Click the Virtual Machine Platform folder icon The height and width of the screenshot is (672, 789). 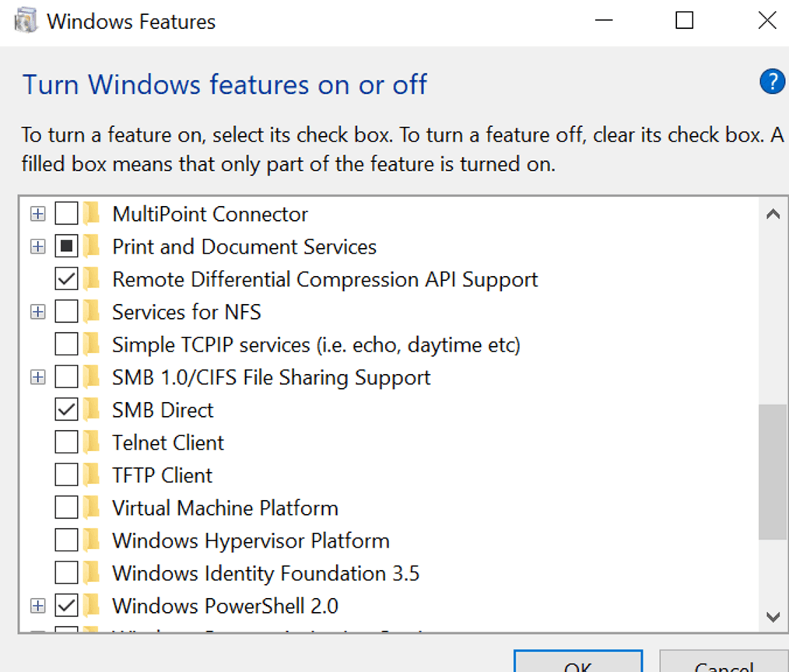[x=92, y=508]
